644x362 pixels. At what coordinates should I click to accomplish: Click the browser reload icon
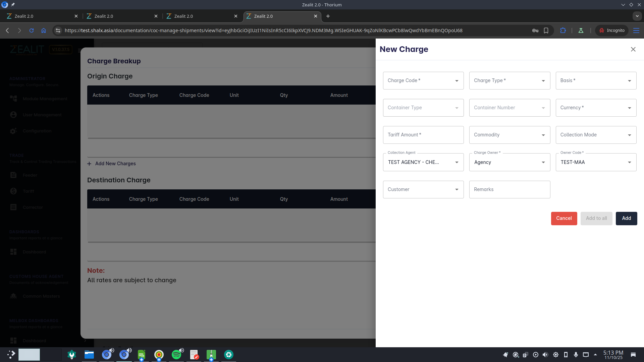(32, 31)
